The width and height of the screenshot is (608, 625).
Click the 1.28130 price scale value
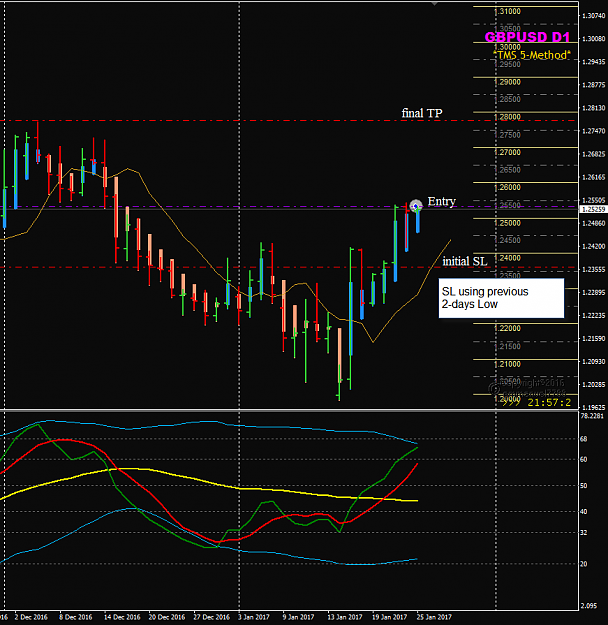pyautogui.click(x=593, y=108)
